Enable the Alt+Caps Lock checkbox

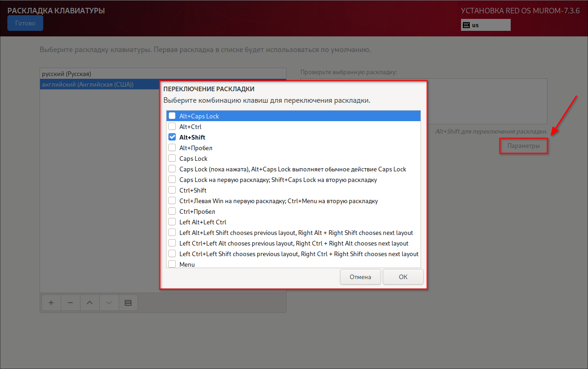point(172,116)
